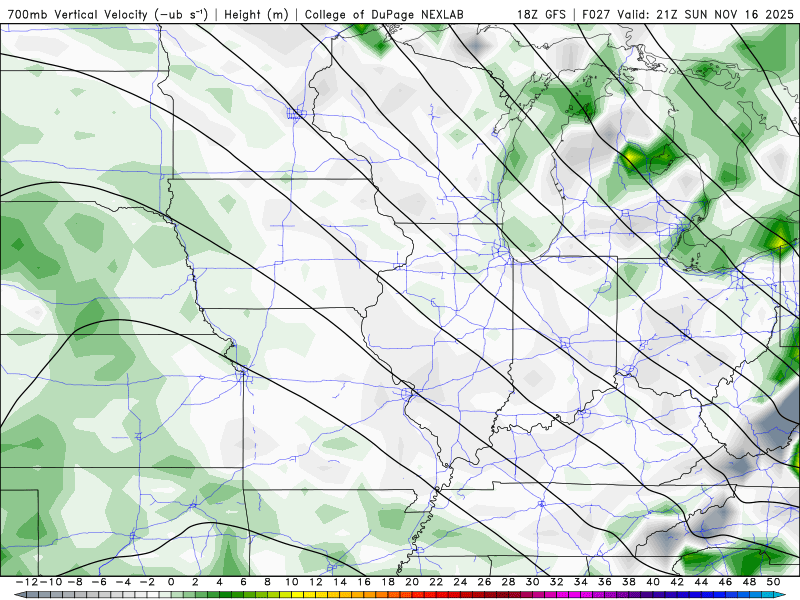Select the '28' colorbar scale label
This screenshot has width=800, height=600.
508,582
